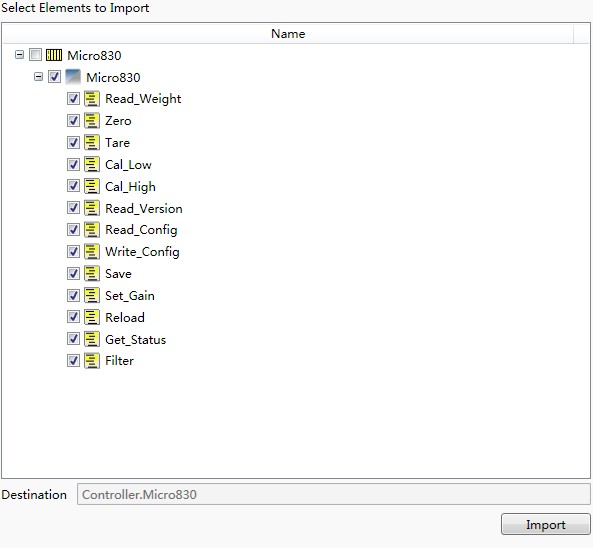Check the top-level Micro830 controller checkbox
This screenshot has width=593, height=548.
36,55
